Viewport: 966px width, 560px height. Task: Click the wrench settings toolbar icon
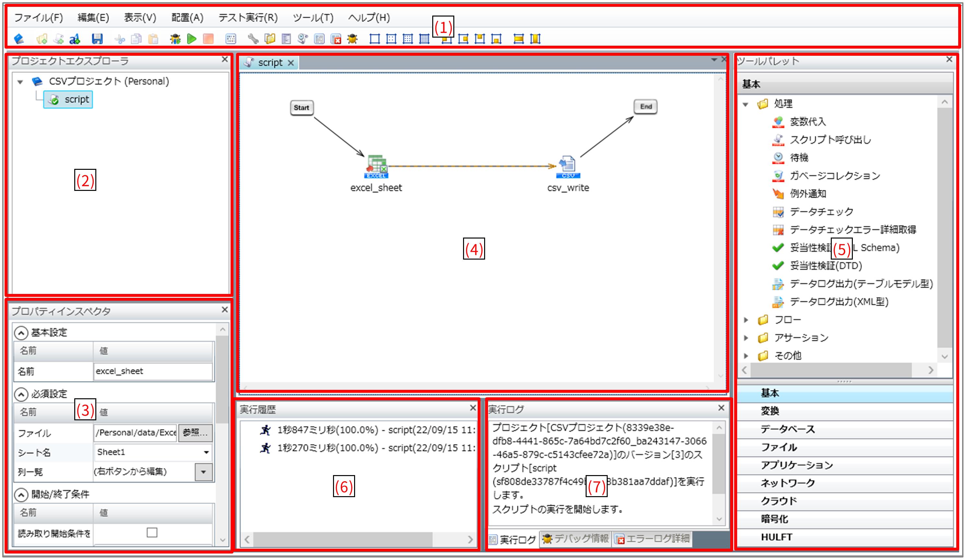[x=253, y=39]
